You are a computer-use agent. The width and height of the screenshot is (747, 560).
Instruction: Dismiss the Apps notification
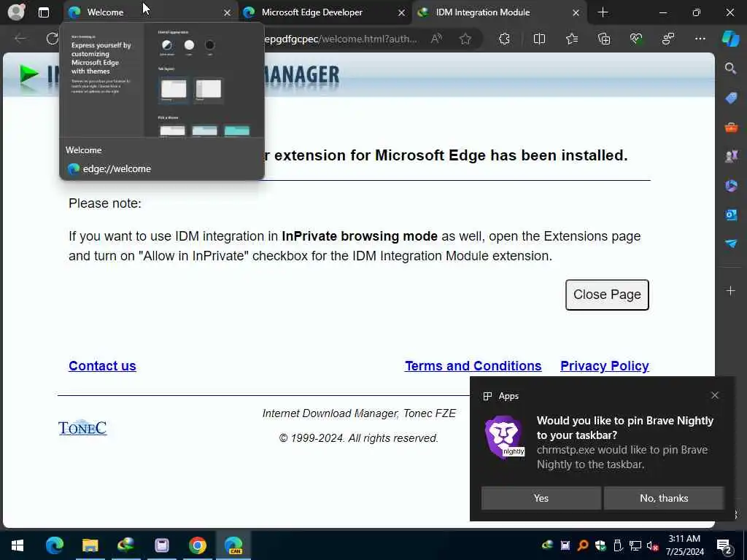[x=715, y=395]
